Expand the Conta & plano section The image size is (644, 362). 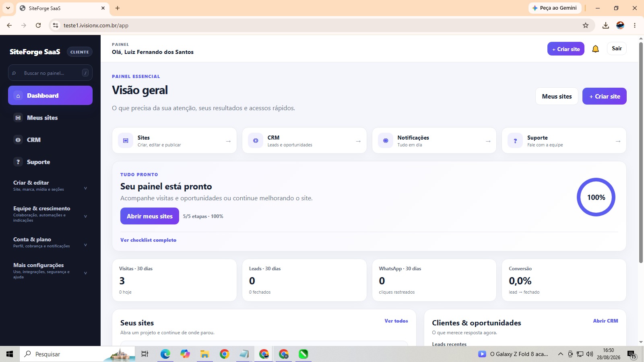click(x=50, y=242)
